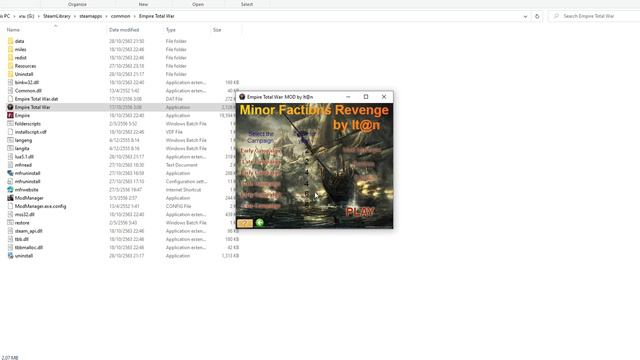Click the green back arrow icon
This screenshot has height=360, width=640.
point(260,222)
